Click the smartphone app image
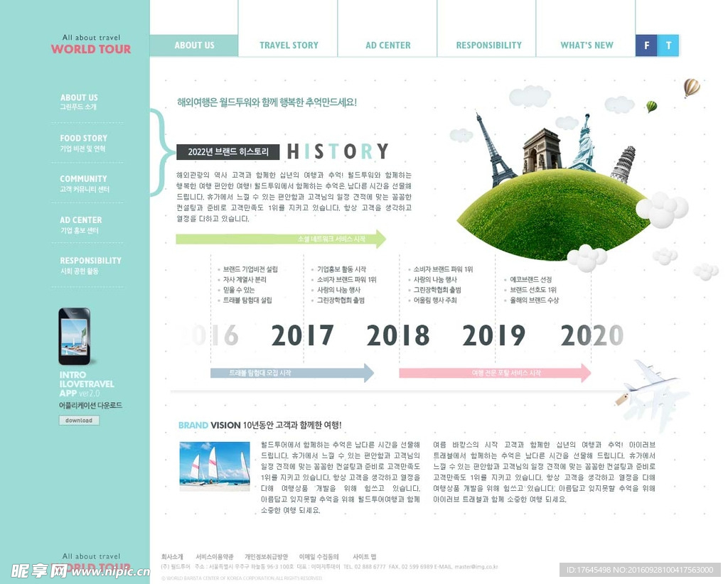Screen dimensions: 728x584 click(75, 336)
